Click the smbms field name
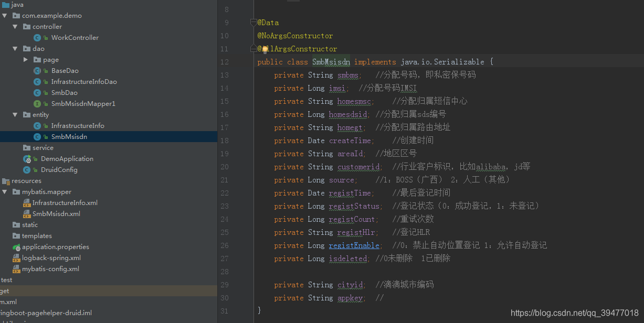Screen dimensions: 644x323 tap(348, 75)
